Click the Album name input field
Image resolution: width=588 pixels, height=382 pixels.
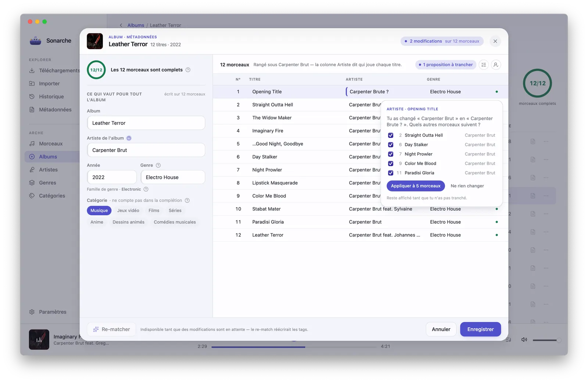click(146, 123)
